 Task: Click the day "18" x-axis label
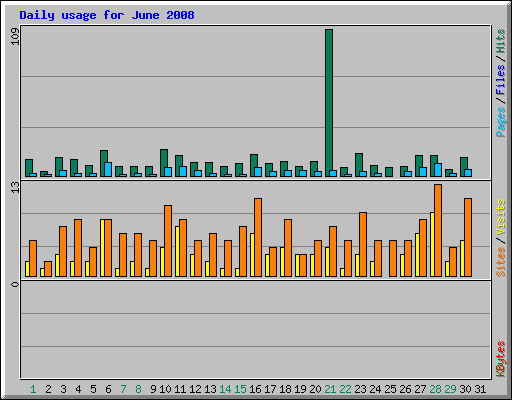285,389
